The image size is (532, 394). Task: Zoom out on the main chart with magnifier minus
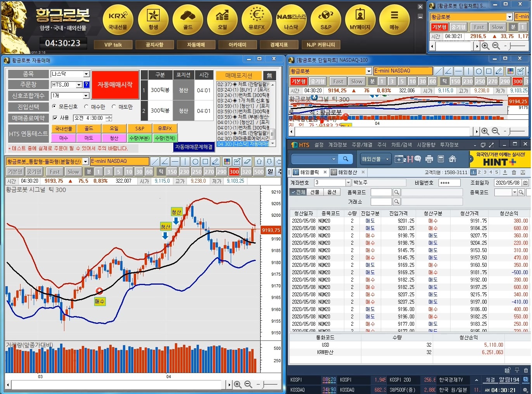coord(248,384)
